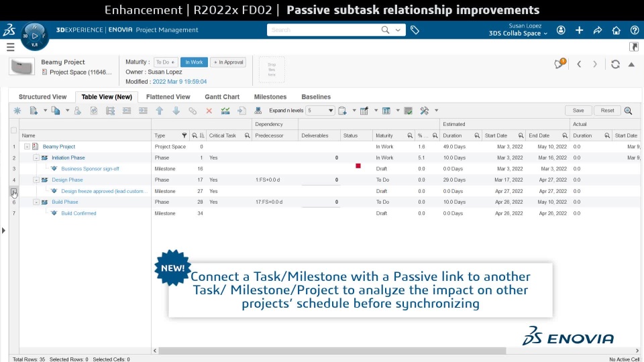Open the Beamy Project link
644x362 pixels.
[x=59, y=147]
